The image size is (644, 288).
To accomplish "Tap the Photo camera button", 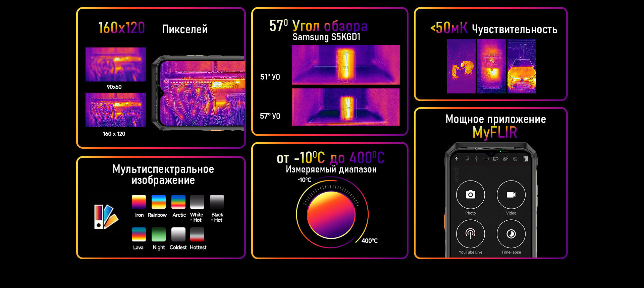I will click(470, 195).
